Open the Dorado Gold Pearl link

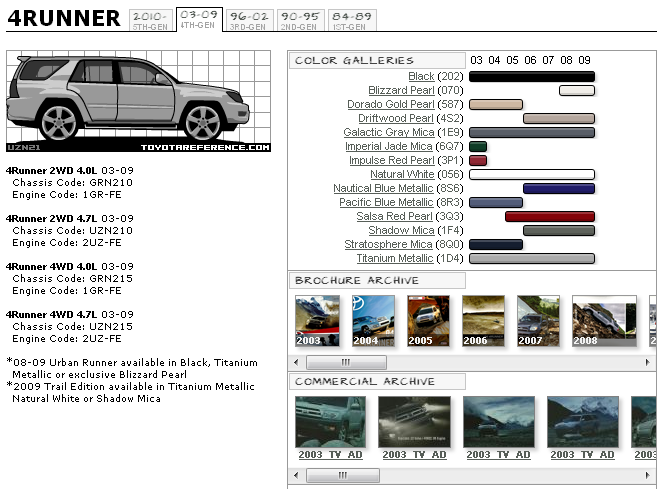tap(390, 104)
